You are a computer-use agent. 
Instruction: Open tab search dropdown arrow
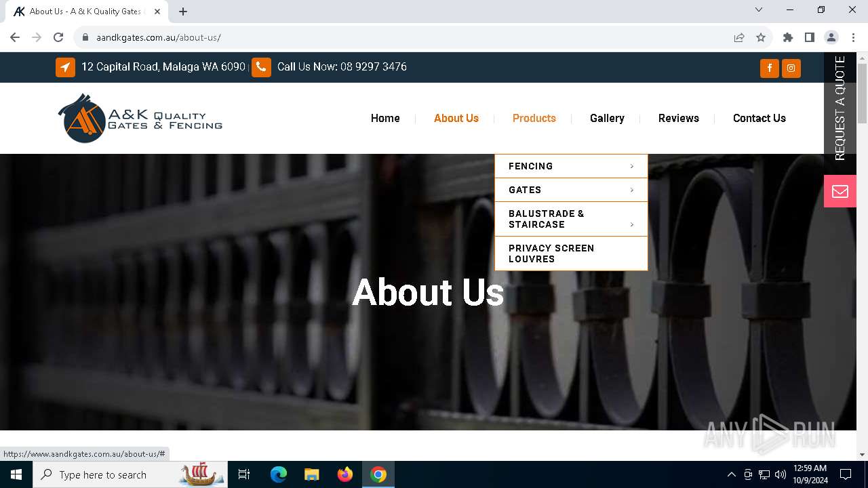[759, 9]
